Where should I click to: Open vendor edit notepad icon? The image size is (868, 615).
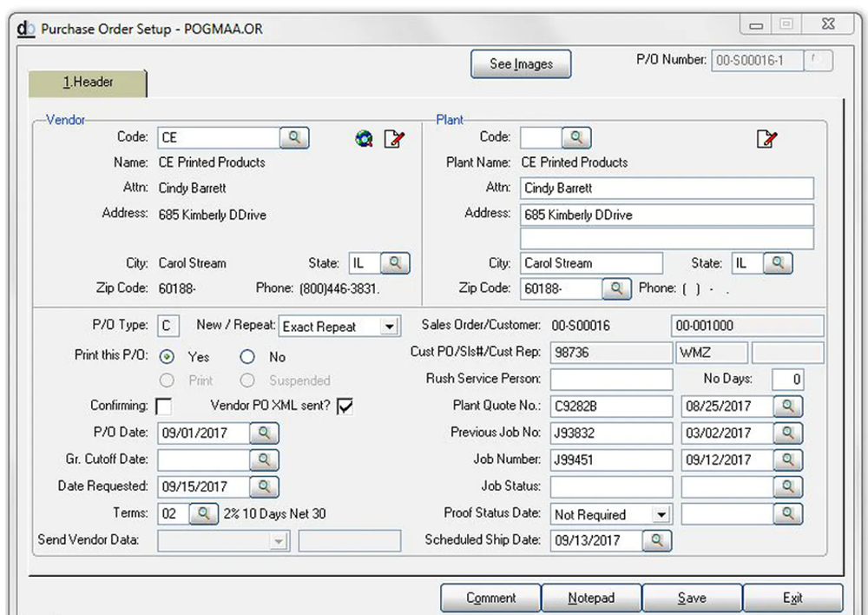(394, 138)
